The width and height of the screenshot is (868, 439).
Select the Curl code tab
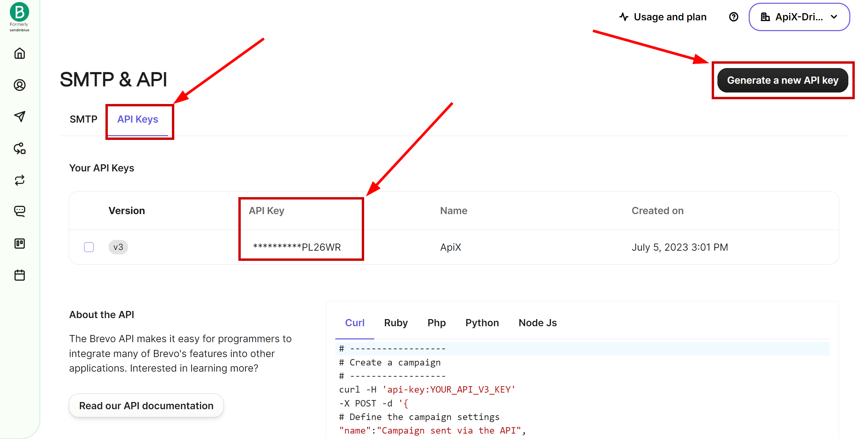(355, 322)
